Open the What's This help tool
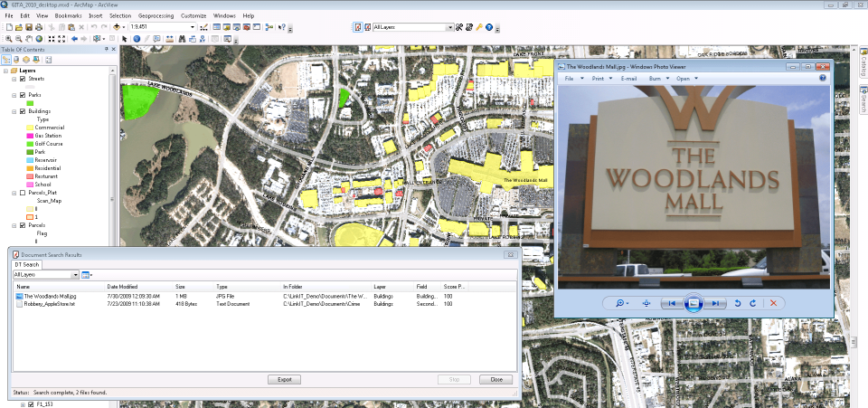The height and width of the screenshot is (408, 868). [282, 27]
